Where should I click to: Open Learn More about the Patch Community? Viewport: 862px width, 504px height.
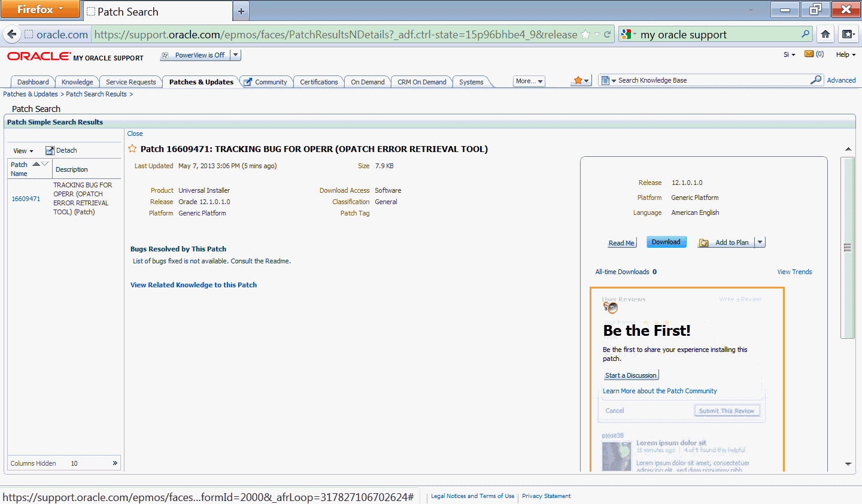click(660, 391)
